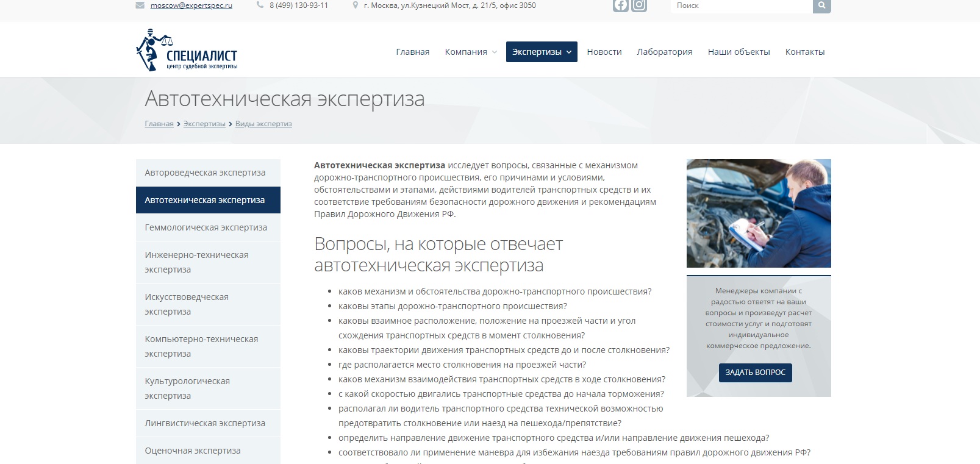Click the Специалист logo
Viewport: 980px width, 464px height.
pos(187,51)
